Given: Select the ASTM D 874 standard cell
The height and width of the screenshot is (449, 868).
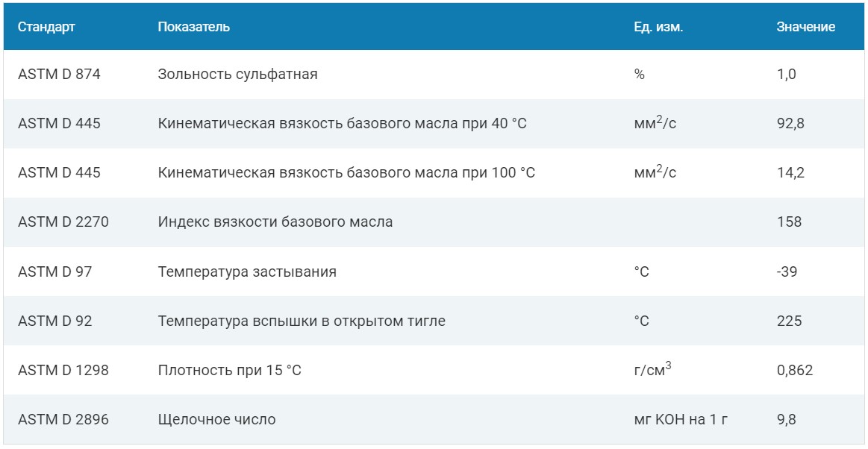Looking at the screenshot, I should (59, 75).
